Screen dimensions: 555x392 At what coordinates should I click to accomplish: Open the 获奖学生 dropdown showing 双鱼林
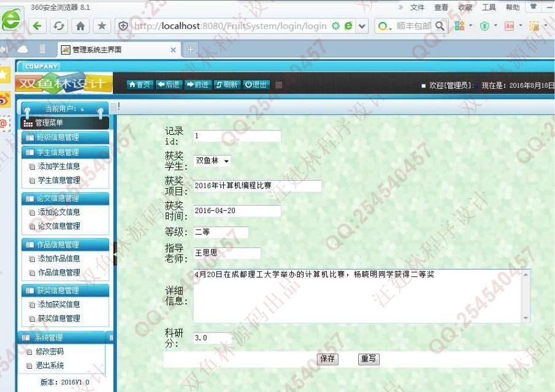coord(212,161)
